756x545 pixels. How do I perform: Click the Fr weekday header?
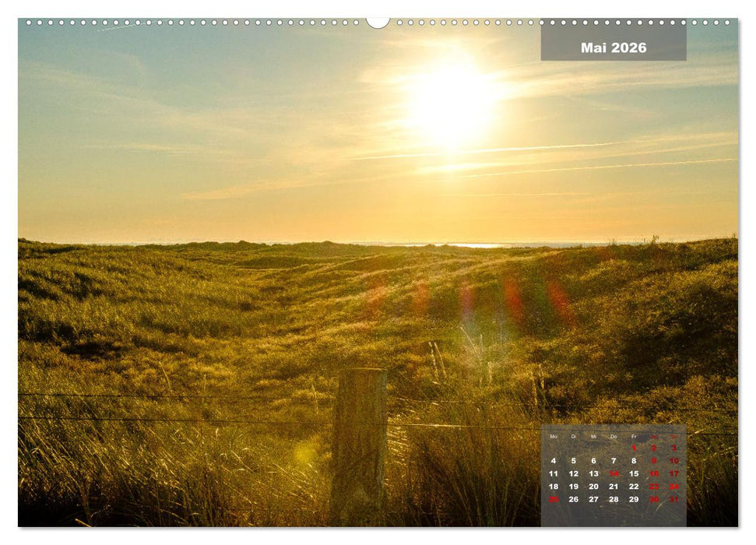(x=634, y=435)
